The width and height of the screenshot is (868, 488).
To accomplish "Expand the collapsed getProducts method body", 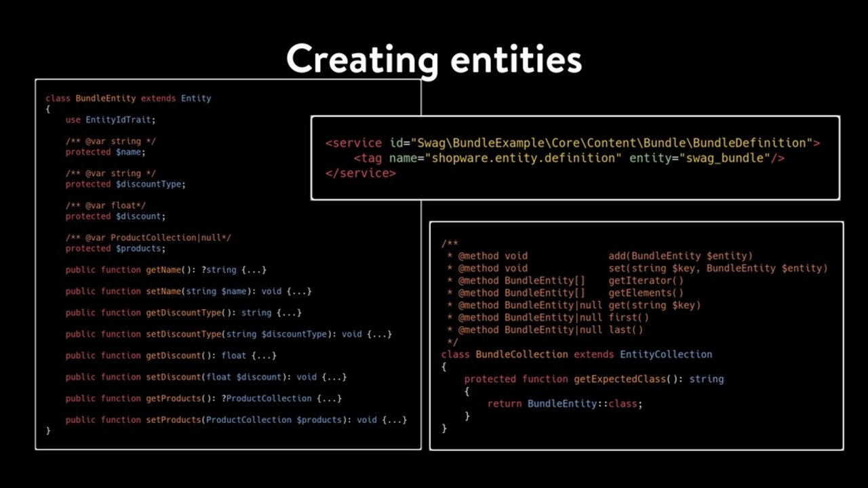I will (x=329, y=399).
